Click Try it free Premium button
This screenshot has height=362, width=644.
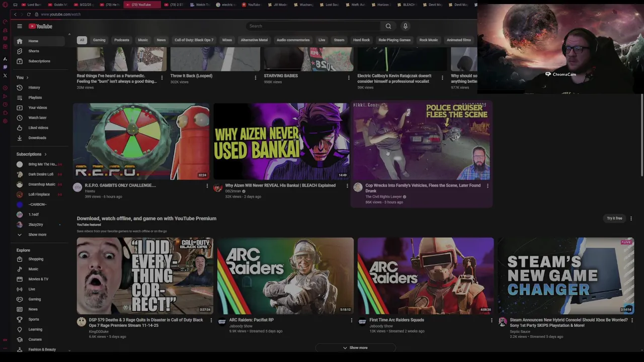point(614,218)
